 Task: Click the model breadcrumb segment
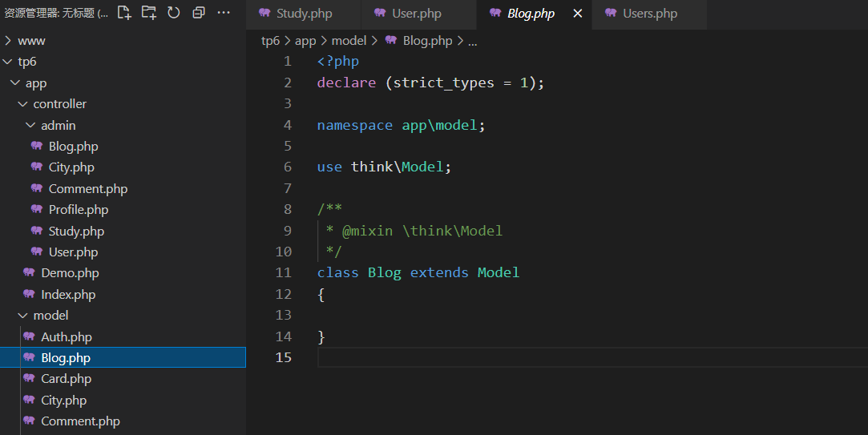[x=349, y=41]
